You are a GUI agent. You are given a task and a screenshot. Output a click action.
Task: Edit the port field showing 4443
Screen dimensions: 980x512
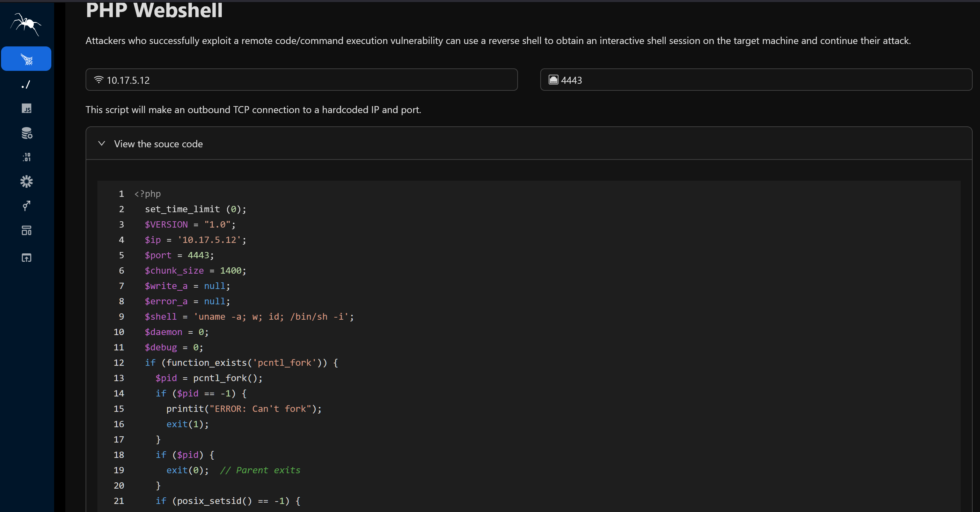pos(756,80)
